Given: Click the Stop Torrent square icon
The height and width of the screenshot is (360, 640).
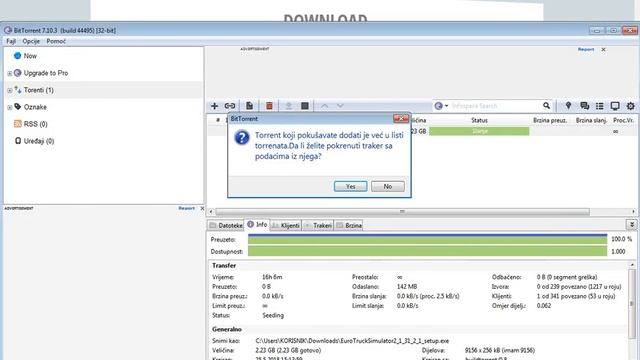Looking at the screenshot, I should pos(304,106).
